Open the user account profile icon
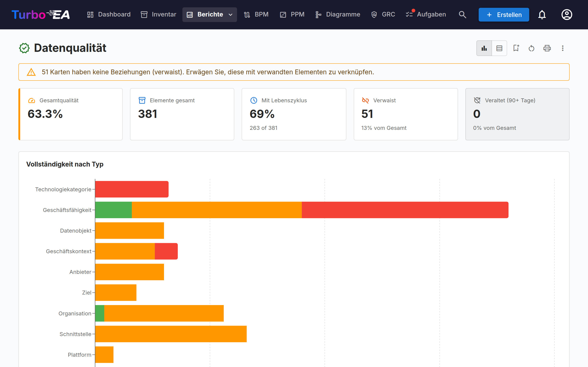 567,14
